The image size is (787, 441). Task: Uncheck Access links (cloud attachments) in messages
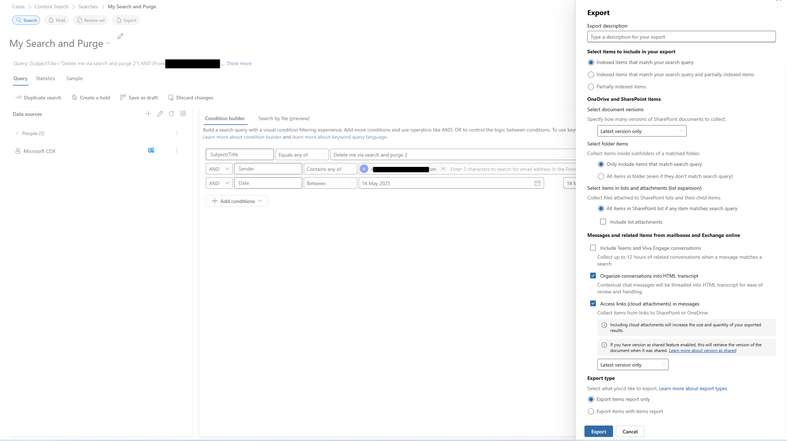click(x=593, y=304)
